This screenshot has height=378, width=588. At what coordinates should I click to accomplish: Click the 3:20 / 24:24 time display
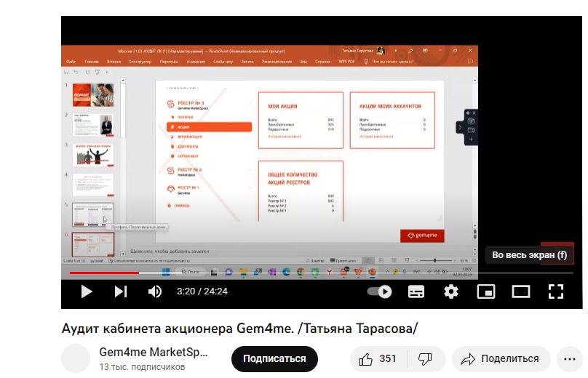click(x=202, y=291)
